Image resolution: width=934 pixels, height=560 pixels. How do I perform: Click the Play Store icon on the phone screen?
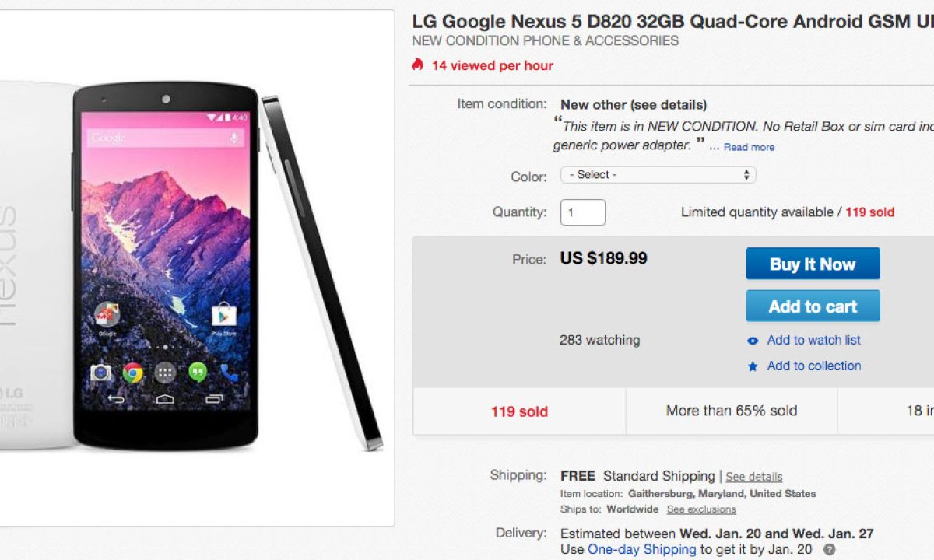[x=223, y=315]
